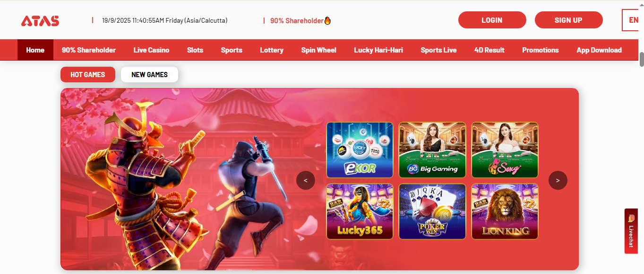The height and width of the screenshot is (274, 644).
Task: Open the App Download page
Action: coord(599,50)
